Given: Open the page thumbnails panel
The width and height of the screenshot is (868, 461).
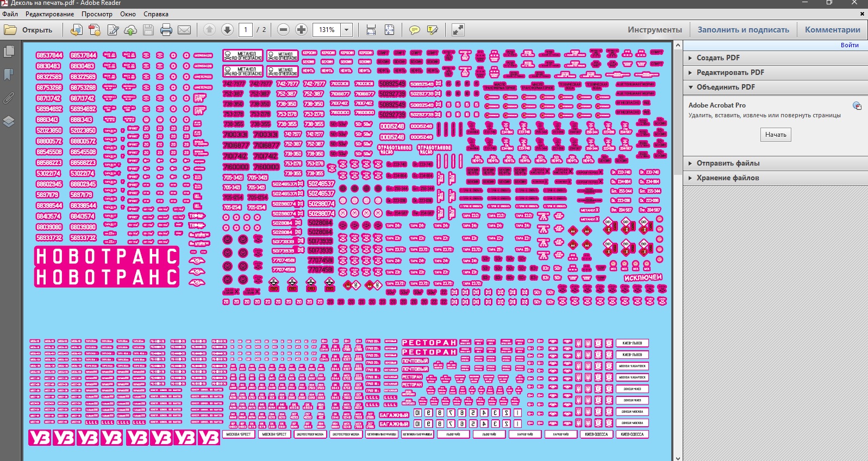Looking at the screenshot, I should (x=9, y=52).
